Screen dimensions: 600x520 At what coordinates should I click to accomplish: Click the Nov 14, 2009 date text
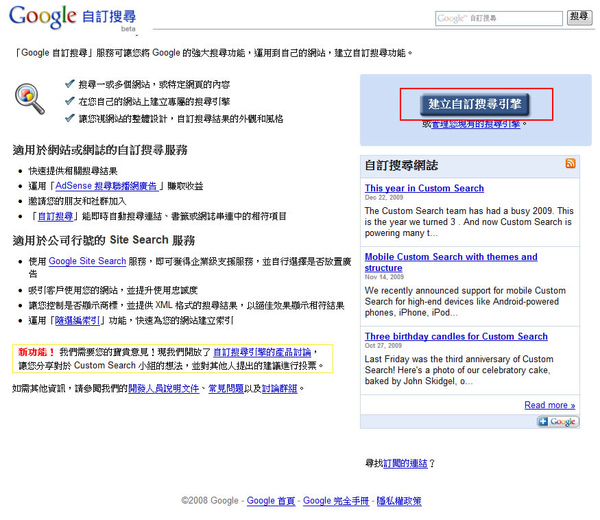[384, 277]
